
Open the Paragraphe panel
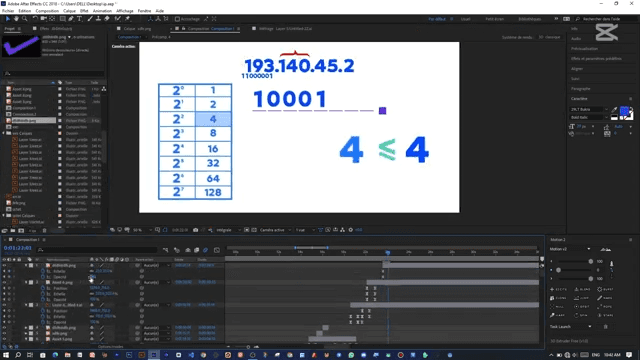click(581, 89)
